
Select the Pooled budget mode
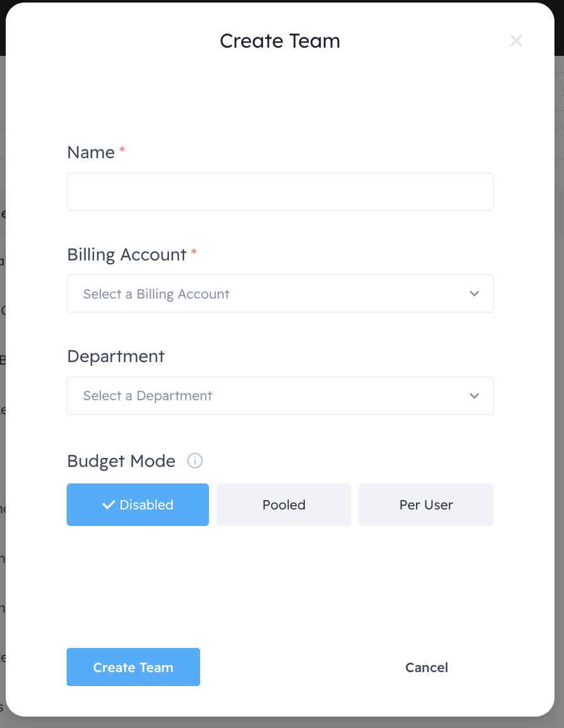point(283,504)
